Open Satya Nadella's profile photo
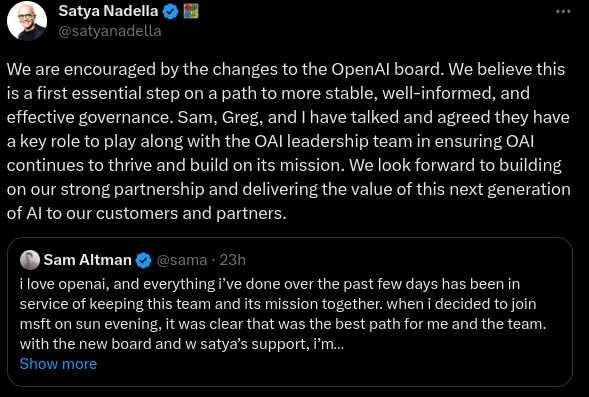 tap(27, 21)
